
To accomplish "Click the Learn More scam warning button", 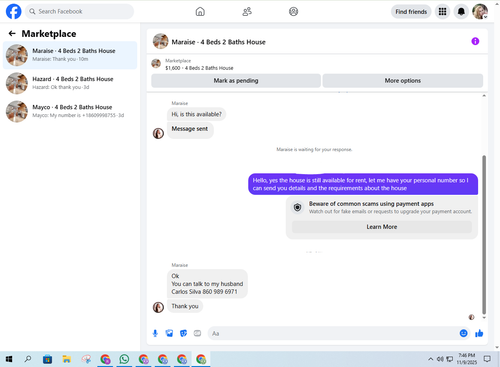I will pyautogui.click(x=382, y=227).
